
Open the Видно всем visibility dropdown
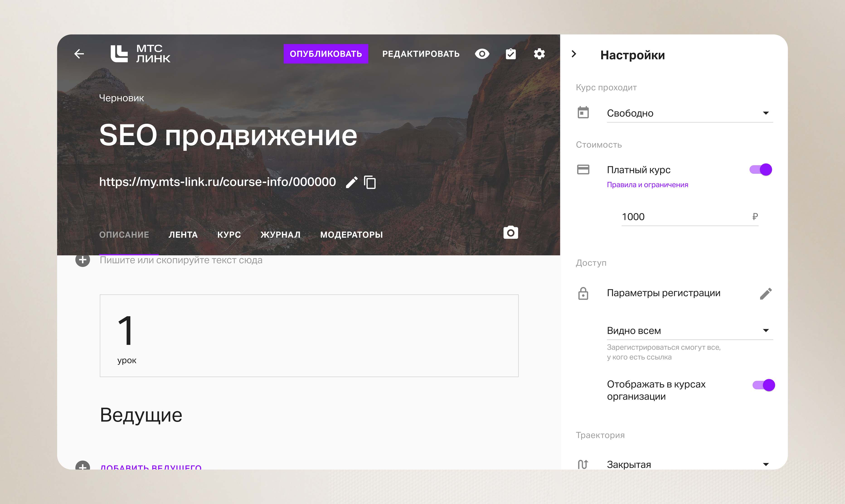pos(690,330)
